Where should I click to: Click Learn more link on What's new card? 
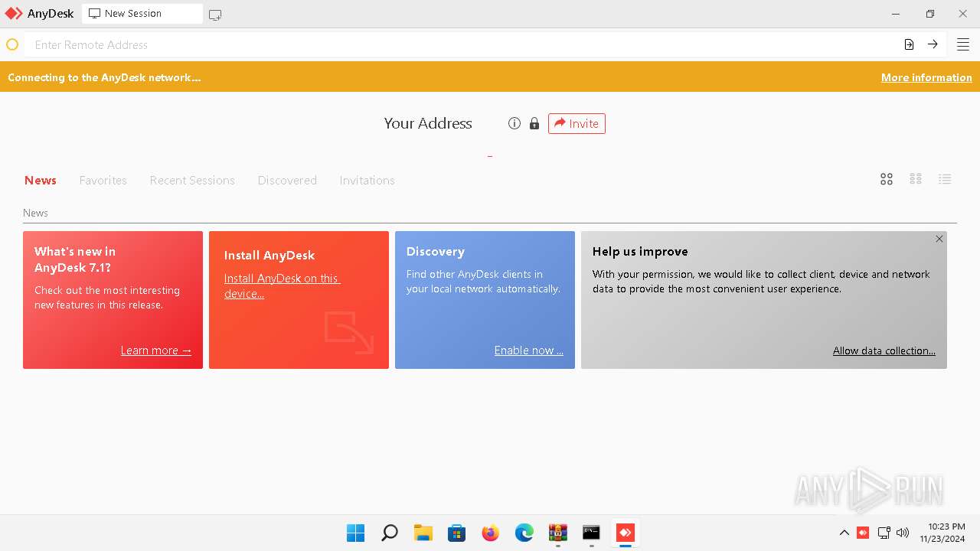(x=156, y=350)
